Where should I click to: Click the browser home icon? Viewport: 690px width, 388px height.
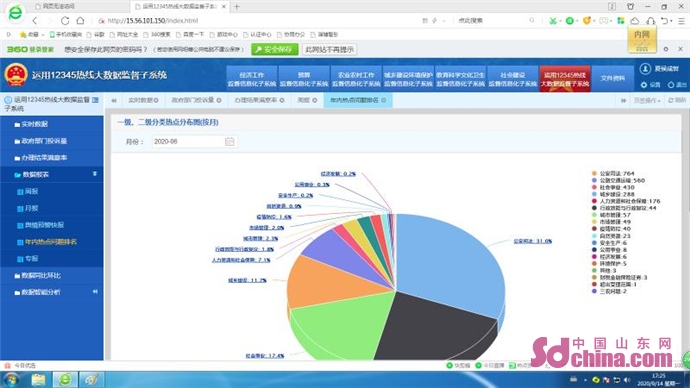[80, 20]
